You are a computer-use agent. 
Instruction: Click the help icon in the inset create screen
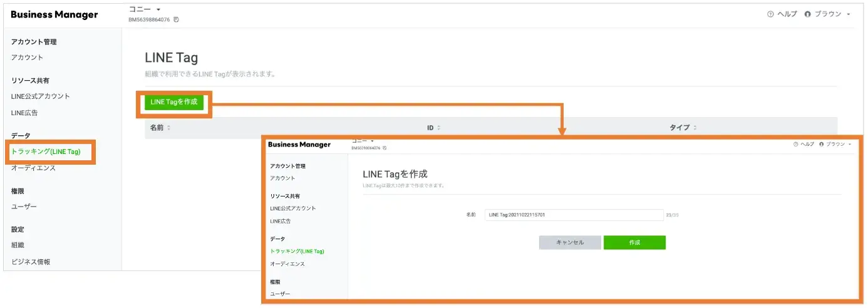click(x=795, y=144)
